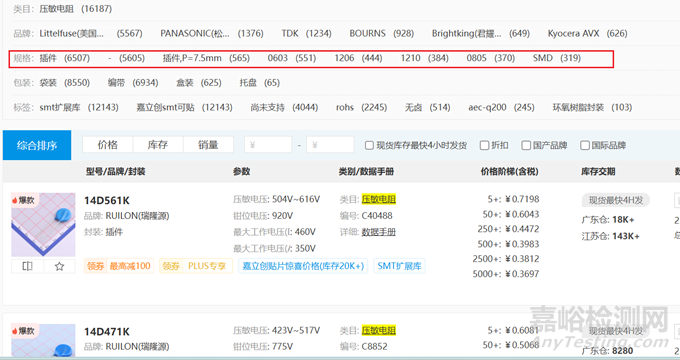
Task: Click the 库存交期 column header
Action: tap(598, 172)
